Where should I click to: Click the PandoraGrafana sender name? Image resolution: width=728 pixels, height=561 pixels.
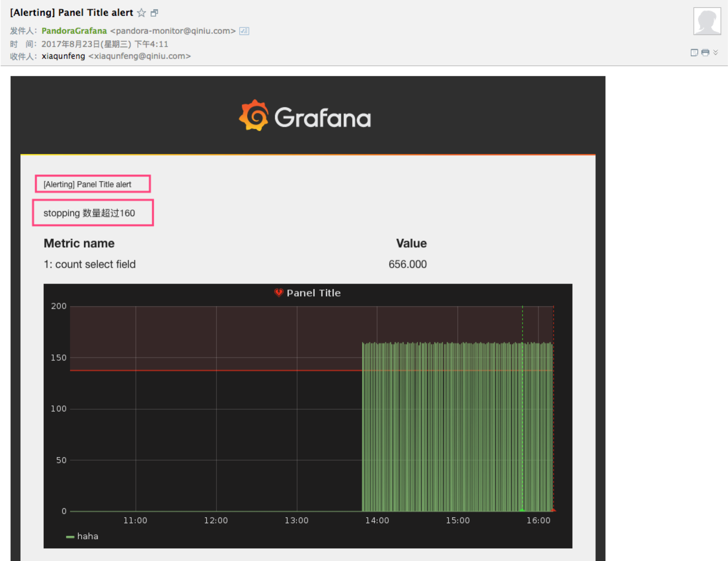point(74,31)
